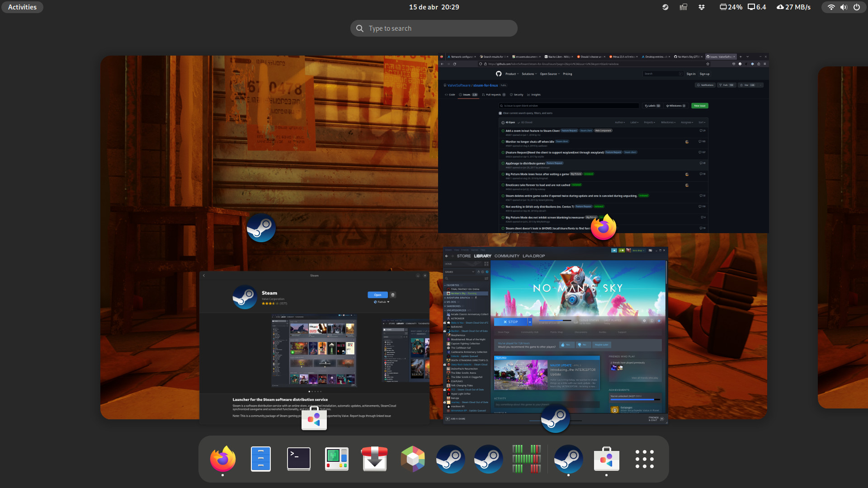This screenshot has width=868, height=488.
Task: Launch Firefox from the dock
Action: click(x=222, y=459)
